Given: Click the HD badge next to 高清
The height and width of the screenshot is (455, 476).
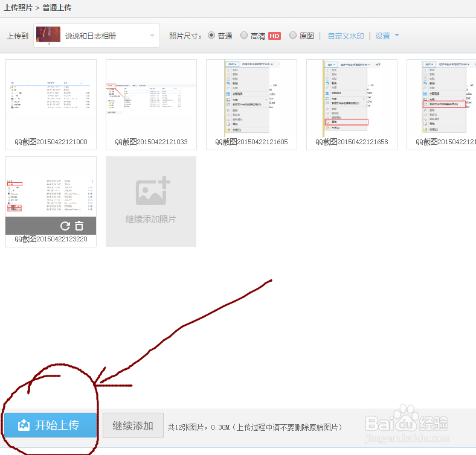Looking at the screenshot, I should [x=274, y=36].
